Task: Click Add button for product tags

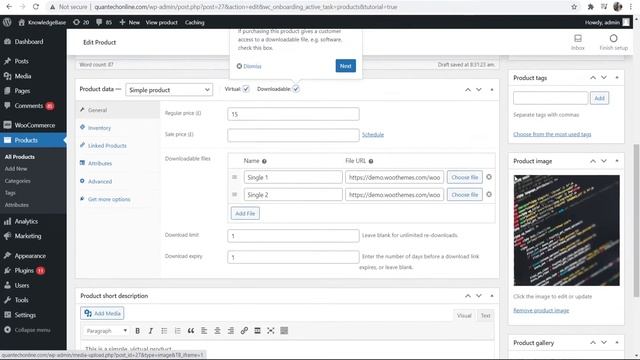Action: [x=599, y=98]
